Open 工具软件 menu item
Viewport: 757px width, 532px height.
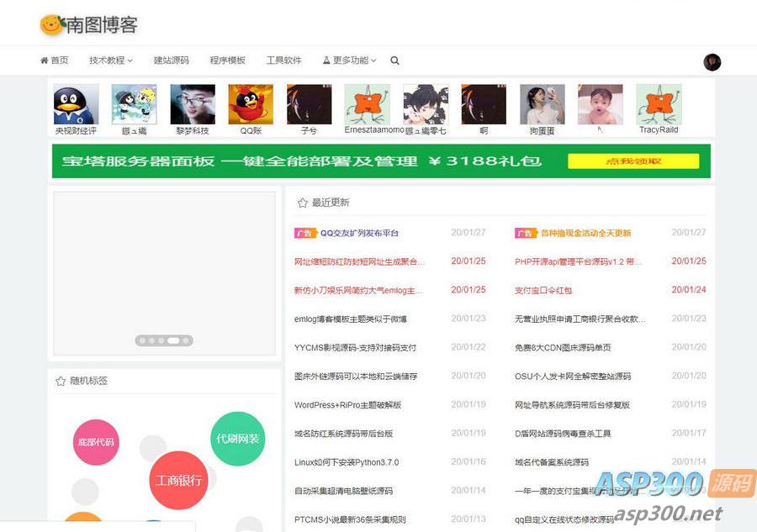(x=284, y=61)
